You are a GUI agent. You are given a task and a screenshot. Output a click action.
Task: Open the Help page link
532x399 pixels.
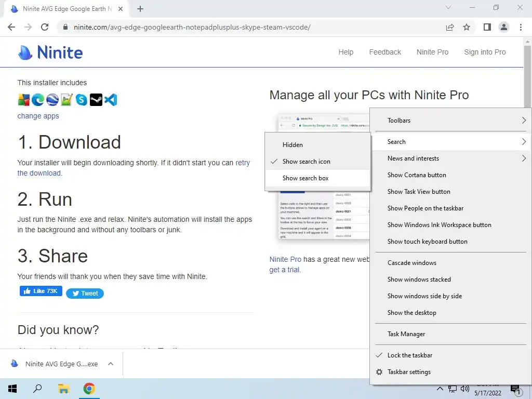[x=345, y=52]
